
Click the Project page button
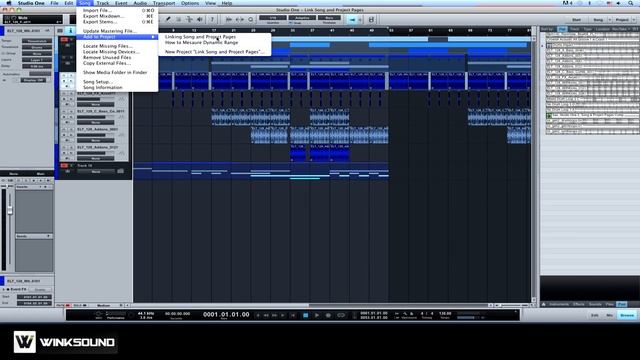622,20
